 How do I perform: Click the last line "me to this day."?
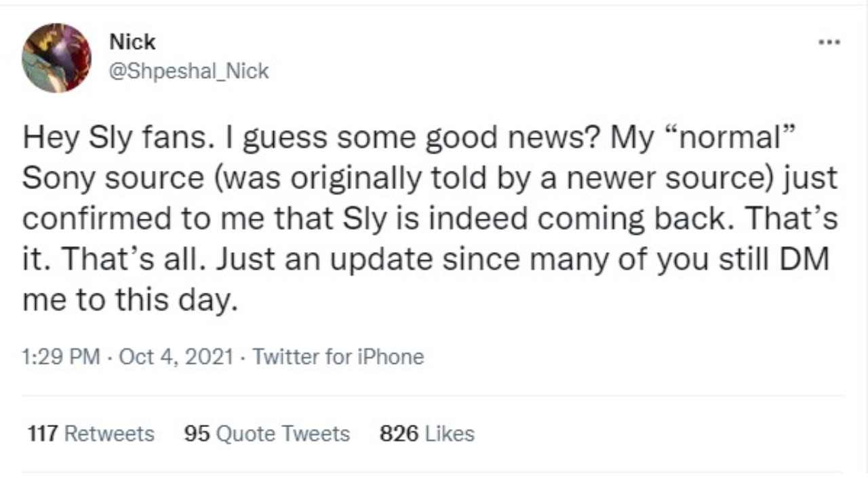130,301
